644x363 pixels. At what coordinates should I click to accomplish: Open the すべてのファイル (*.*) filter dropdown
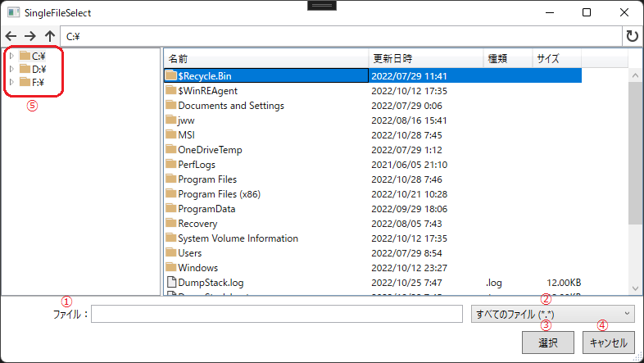552,314
